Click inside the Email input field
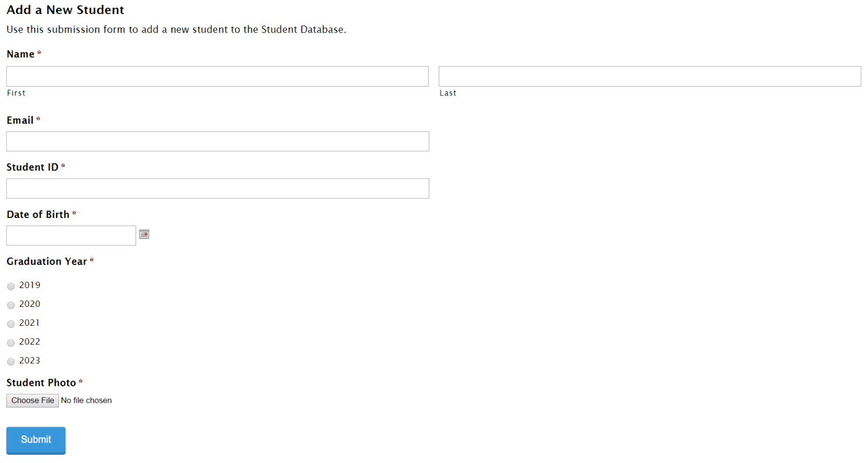The height and width of the screenshot is (463, 868). click(x=217, y=141)
